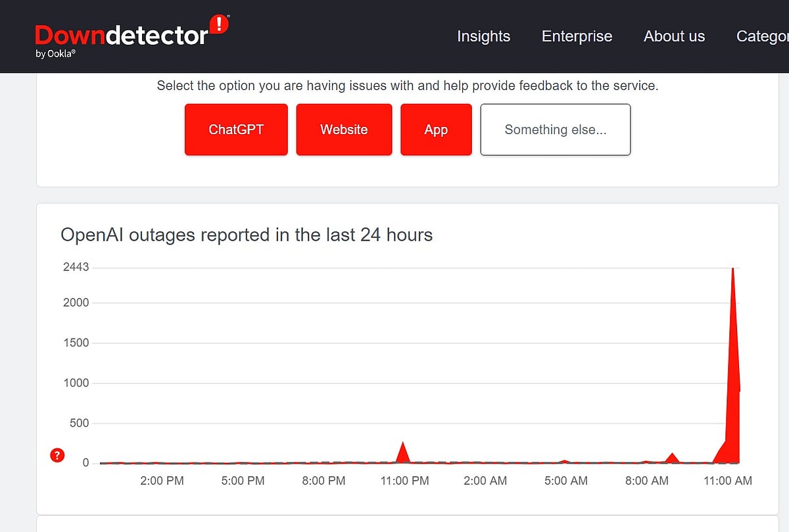Click the OpenAI outages chart title
The height and width of the screenshot is (532, 789).
pos(247,235)
